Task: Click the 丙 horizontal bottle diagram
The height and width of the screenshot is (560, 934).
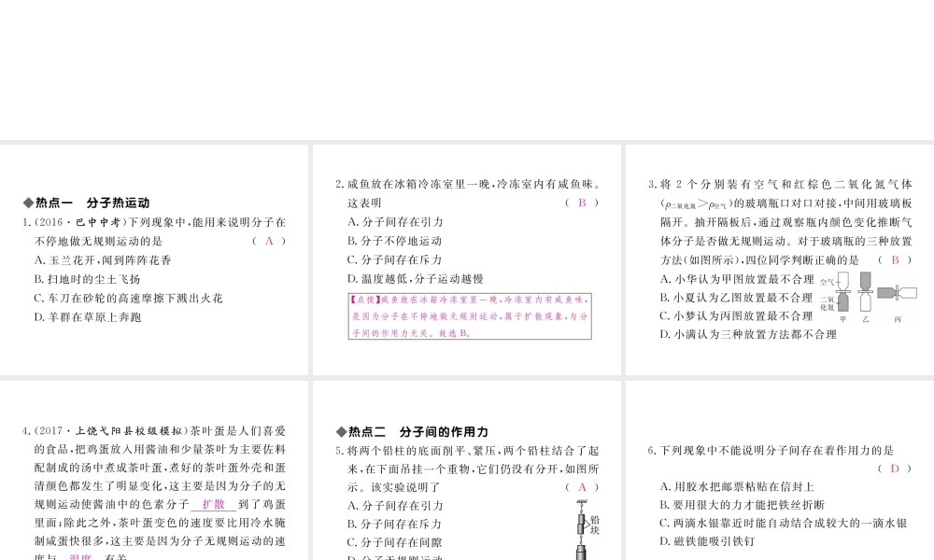Action: point(897,293)
